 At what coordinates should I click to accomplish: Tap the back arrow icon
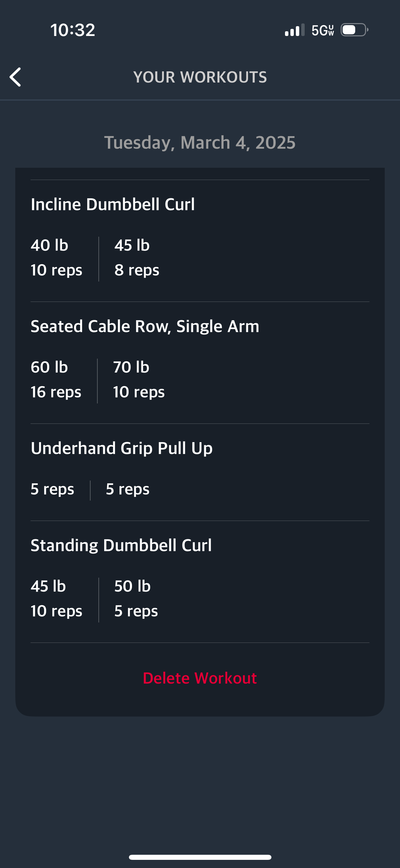15,77
